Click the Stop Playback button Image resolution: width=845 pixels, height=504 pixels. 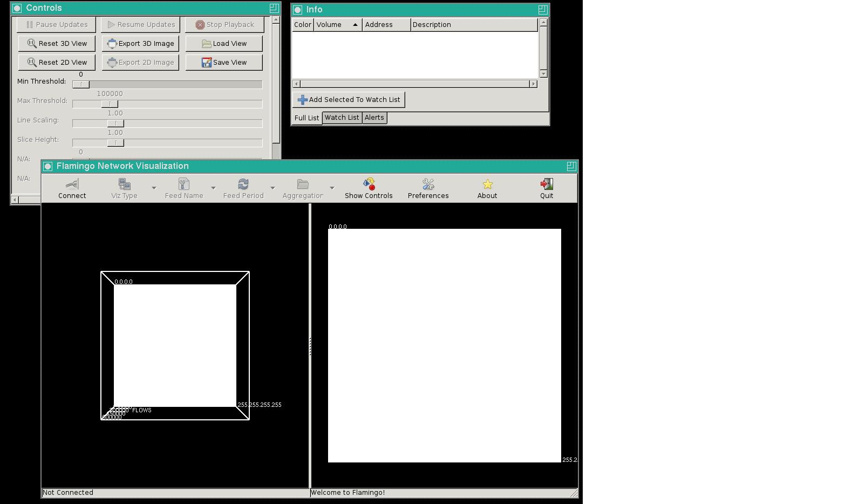pos(224,25)
